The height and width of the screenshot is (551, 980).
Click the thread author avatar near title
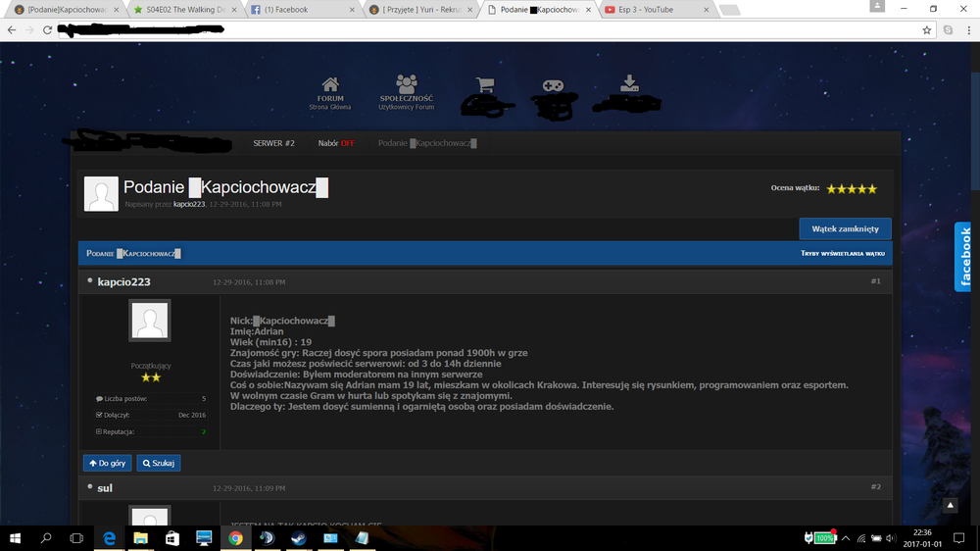point(101,193)
